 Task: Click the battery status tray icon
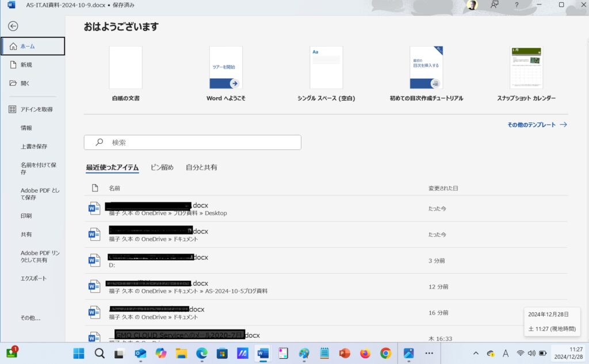pos(543,353)
